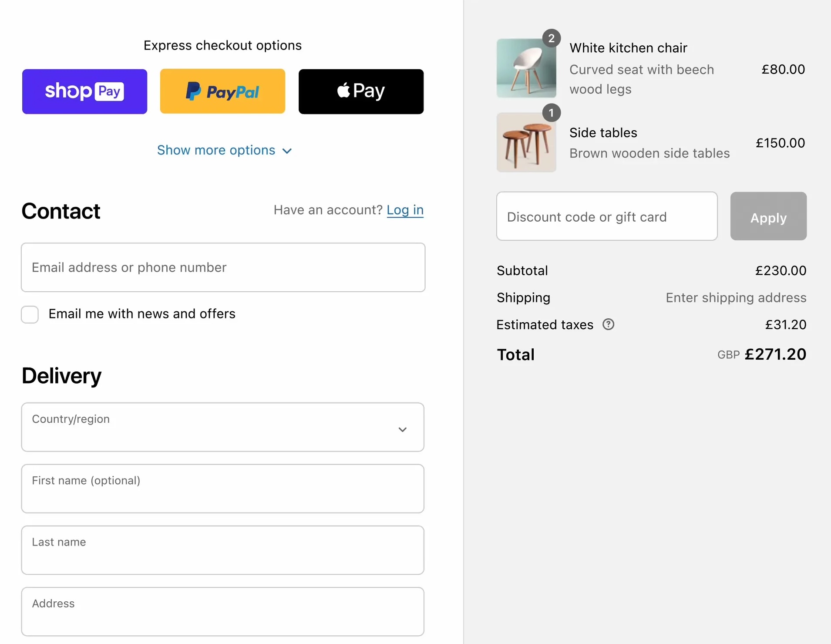Viewport: 831px width, 644px height.
Task: Select the First name optional field
Action: coord(223,489)
